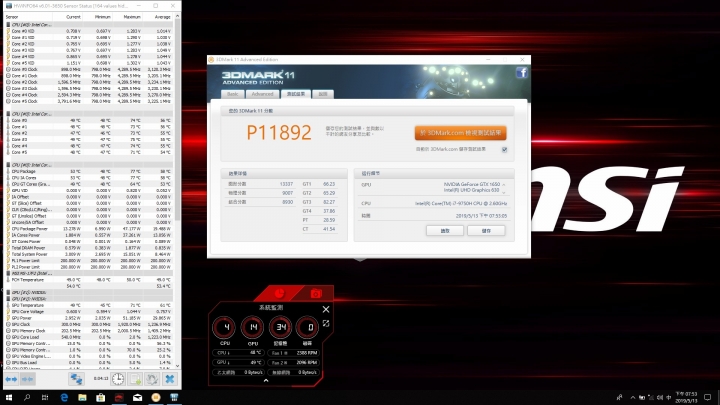Click HWiNFO collapse arrows button

coord(28,379)
